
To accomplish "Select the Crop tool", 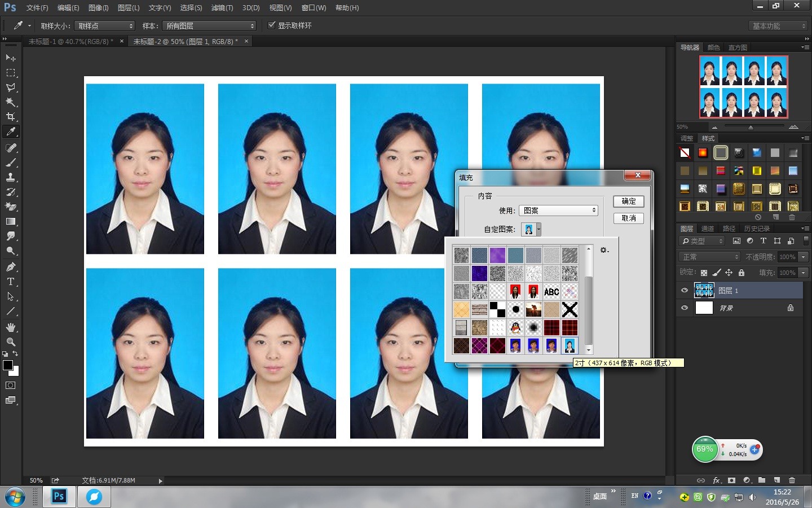I will [x=11, y=117].
